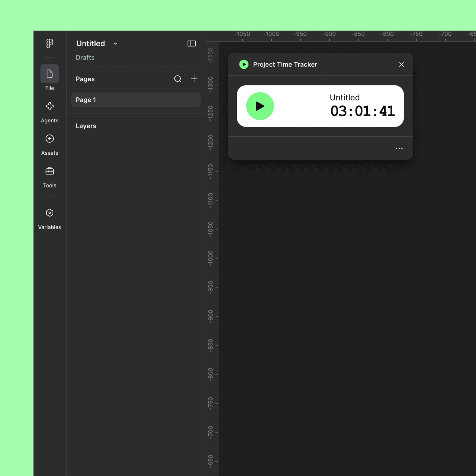This screenshot has width=476, height=476.
Task: Open the plugin's three-dot more menu
Action: click(399, 148)
